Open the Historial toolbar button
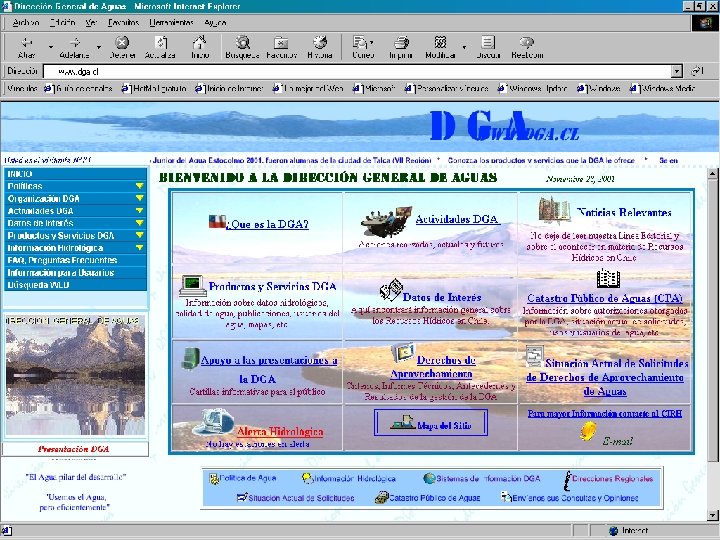The width and height of the screenshot is (720, 540). pos(320,47)
